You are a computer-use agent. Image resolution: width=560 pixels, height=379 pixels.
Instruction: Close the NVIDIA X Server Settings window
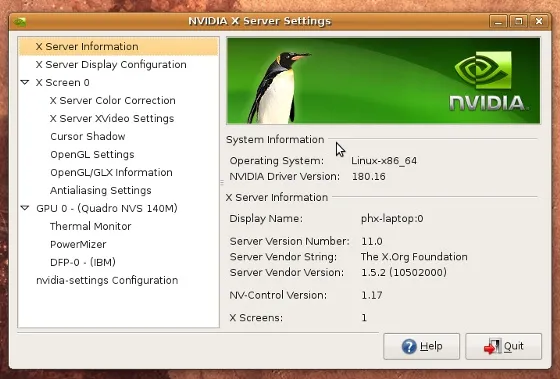point(539,21)
